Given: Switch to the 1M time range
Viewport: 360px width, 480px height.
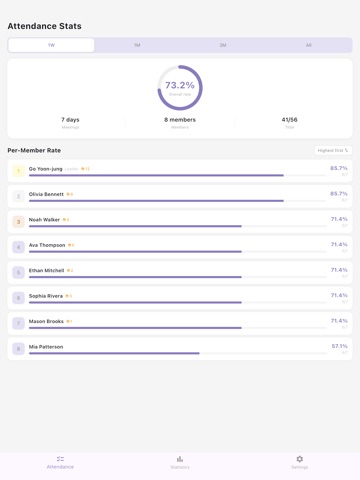Looking at the screenshot, I should 137,45.
